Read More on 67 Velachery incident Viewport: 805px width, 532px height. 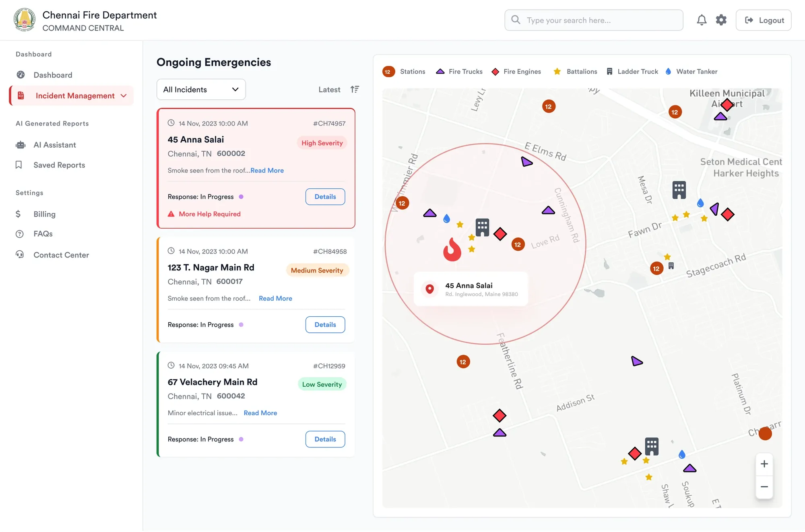pos(260,413)
